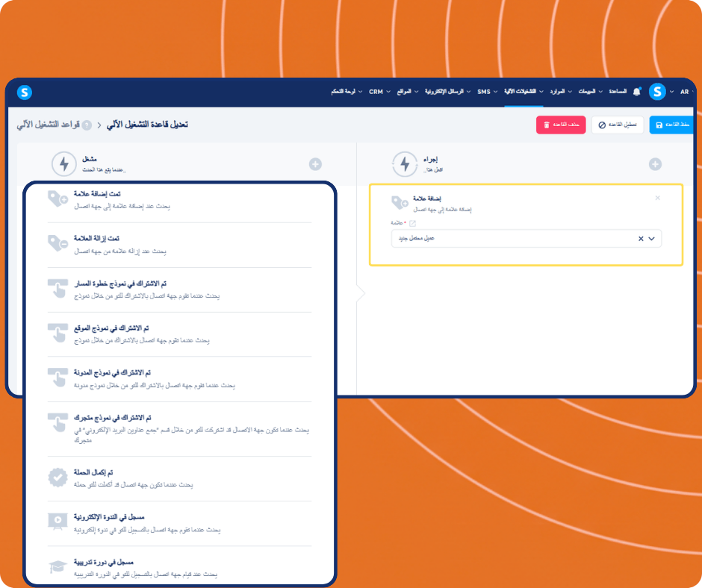The width and height of the screenshot is (702, 588).
Task: Click the إضافة علامة action title
Action: pos(426,198)
